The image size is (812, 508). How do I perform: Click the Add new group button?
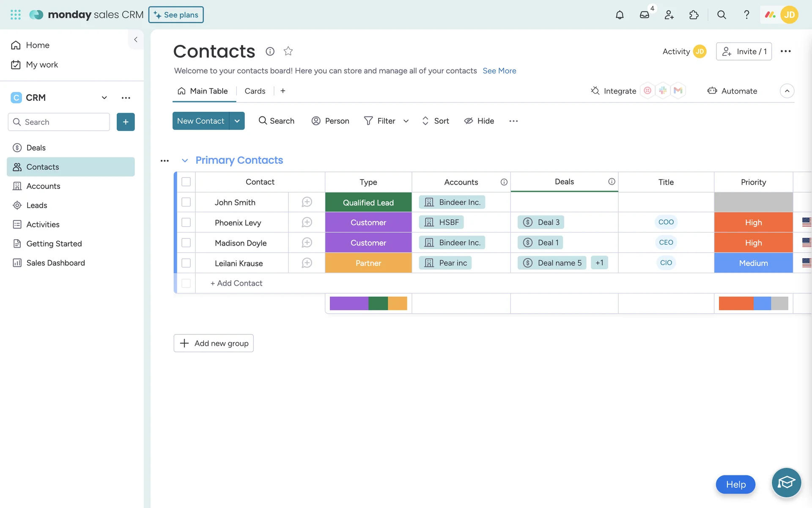[214, 343]
